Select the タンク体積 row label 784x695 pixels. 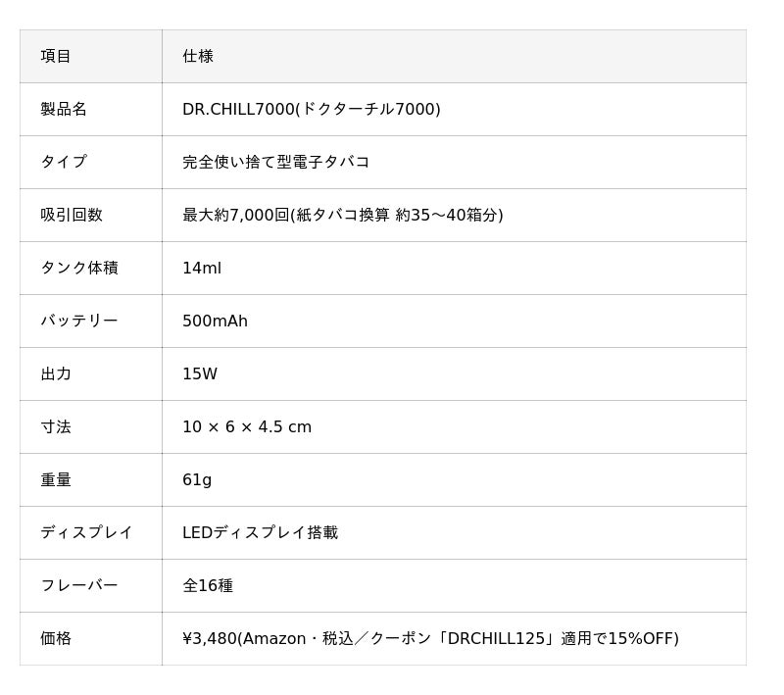point(79,268)
